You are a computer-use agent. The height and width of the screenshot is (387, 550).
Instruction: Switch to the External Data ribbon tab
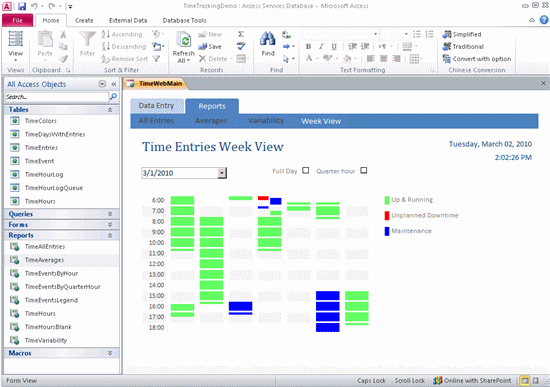[x=128, y=20]
